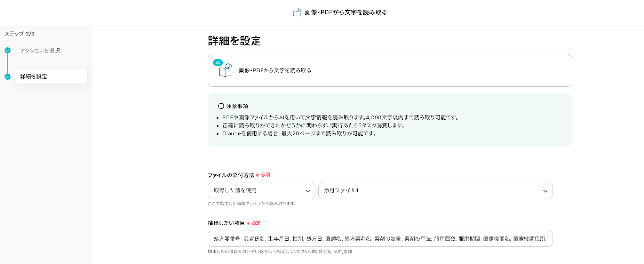Click the ステップ 2/2 indicator label
This screenshot has height=264, width=644.
pyautogui.click(x=20, y=34)
